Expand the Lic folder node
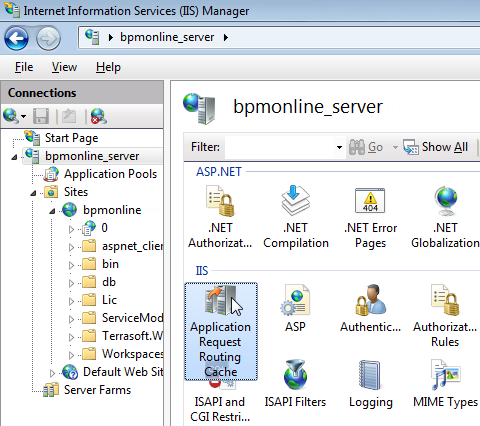Viewport: 480px width, 426px height. pos(71,301)
